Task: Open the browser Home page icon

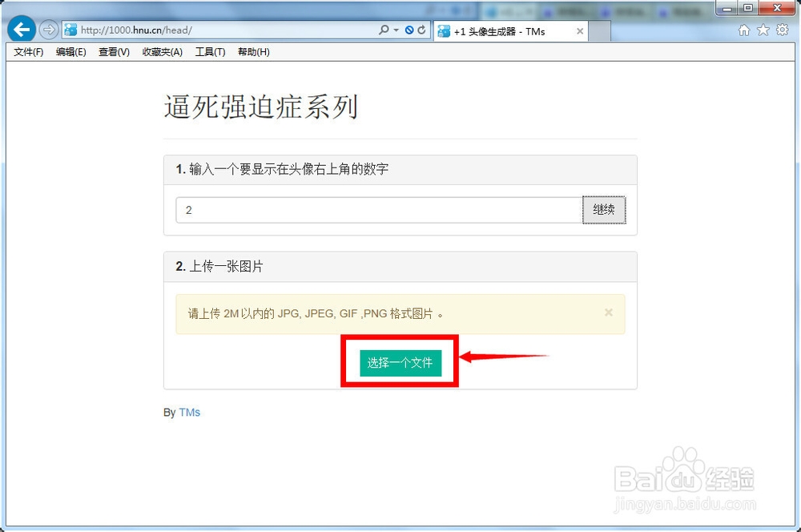Action: [745, 30]
